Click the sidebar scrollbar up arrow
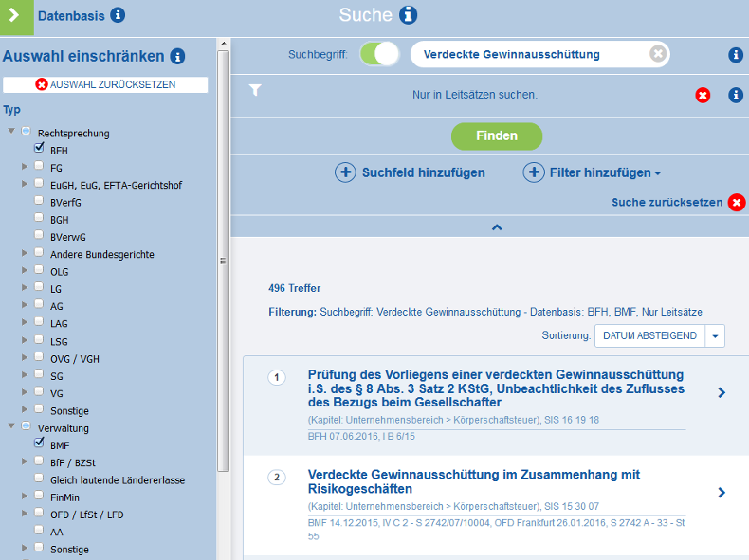This screenshot has width=749, height=560. point(223,44)
